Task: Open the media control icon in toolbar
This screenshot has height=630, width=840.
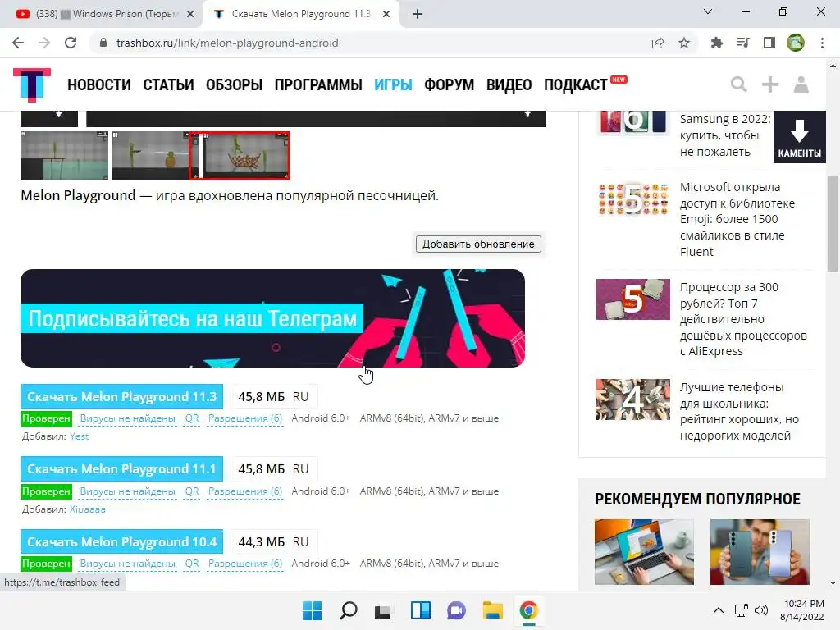Action: pos(742,43)
